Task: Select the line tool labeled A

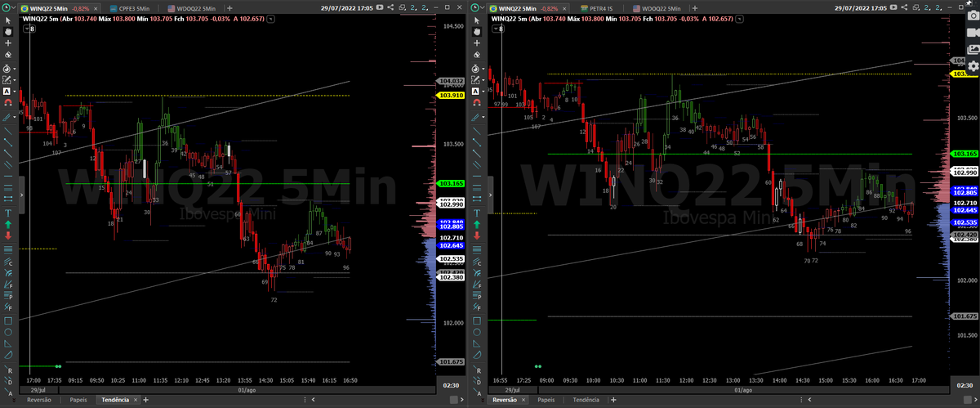Action: click(x=8, y=392)
